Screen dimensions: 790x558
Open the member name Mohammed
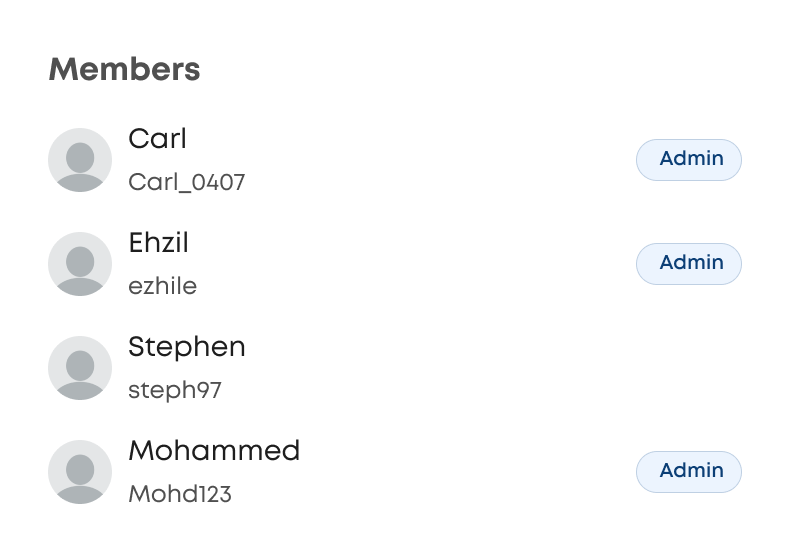pyautogui.click(x=214, y=451)
